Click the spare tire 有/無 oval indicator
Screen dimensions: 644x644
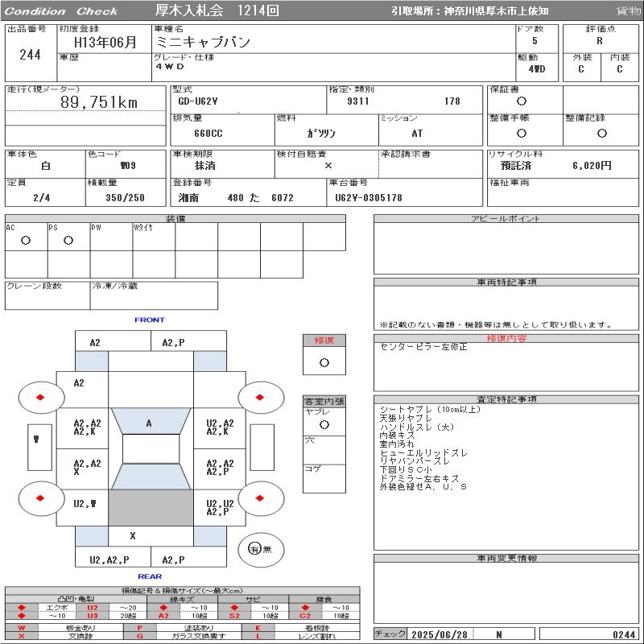[x=256, y=549]
